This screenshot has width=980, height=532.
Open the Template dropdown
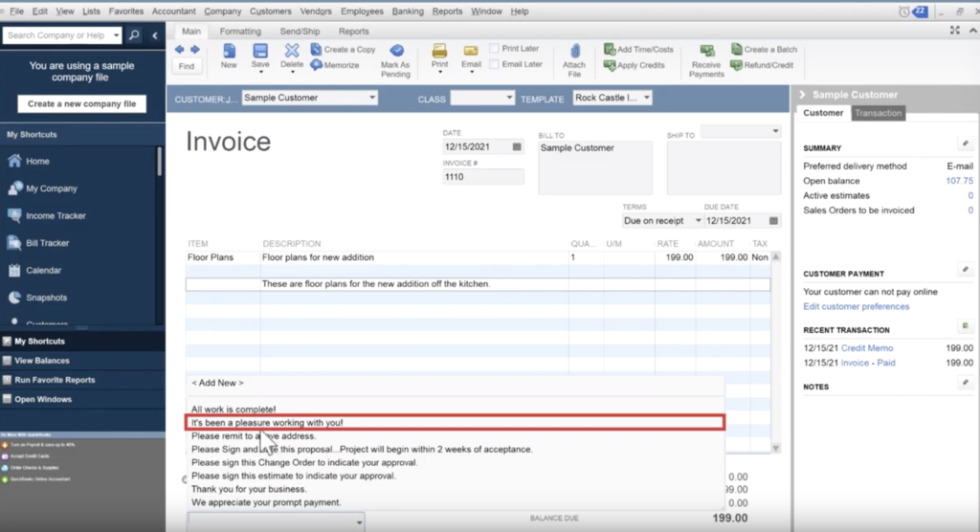click(646, 98)
